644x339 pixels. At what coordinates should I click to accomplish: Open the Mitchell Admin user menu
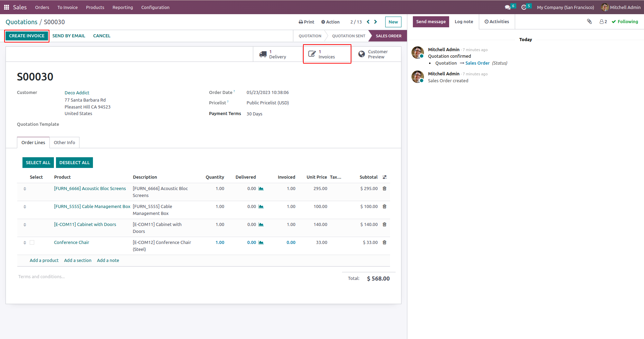(621, 7)
